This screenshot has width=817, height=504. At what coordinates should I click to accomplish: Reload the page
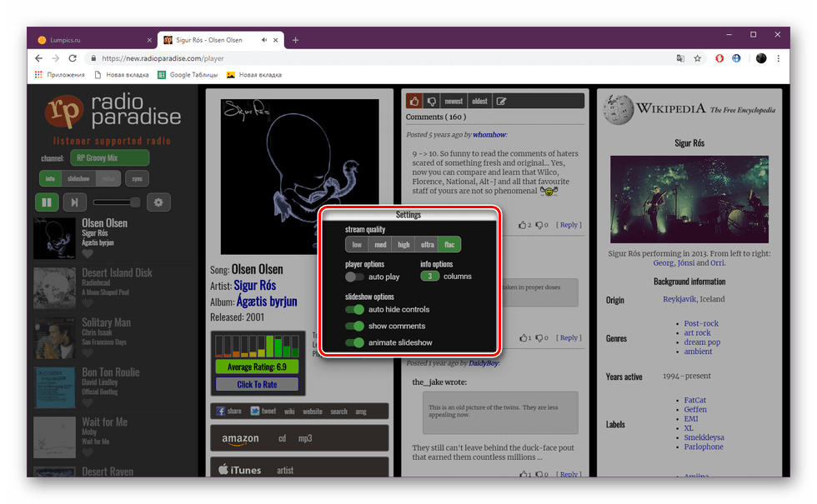73,58
